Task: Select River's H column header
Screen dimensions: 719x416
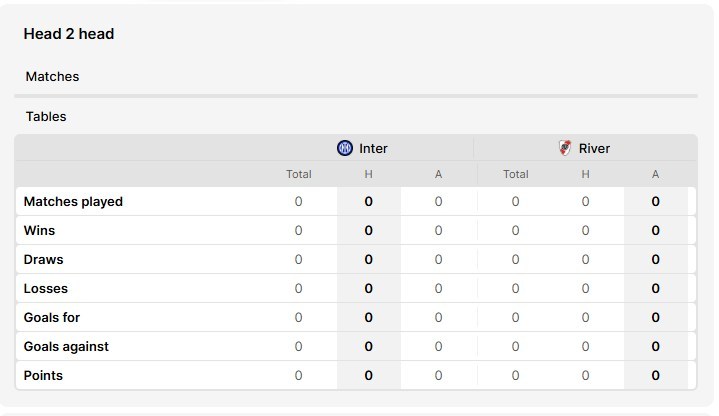Action: tap(585, 174)
